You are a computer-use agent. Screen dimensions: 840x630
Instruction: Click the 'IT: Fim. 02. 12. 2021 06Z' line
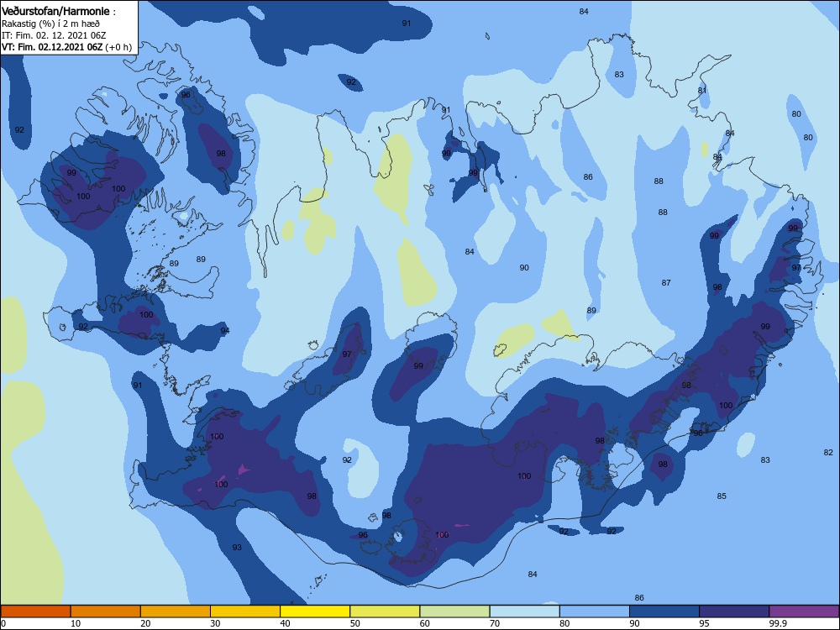(54, 35)
